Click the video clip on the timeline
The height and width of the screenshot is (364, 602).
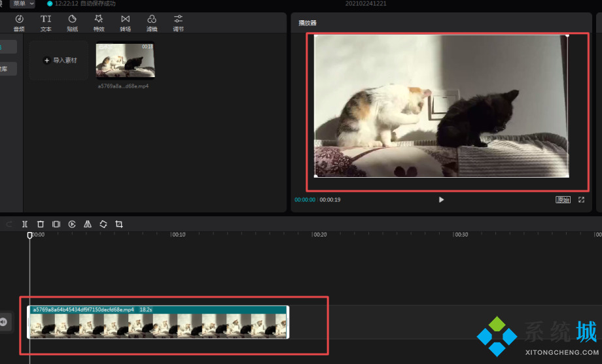[x=158, y=325]
